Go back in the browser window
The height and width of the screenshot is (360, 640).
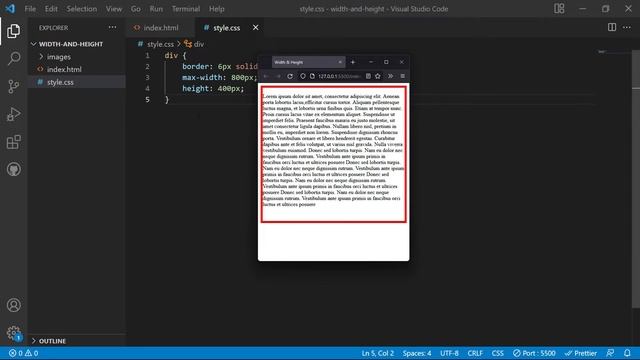coord(266,76)
